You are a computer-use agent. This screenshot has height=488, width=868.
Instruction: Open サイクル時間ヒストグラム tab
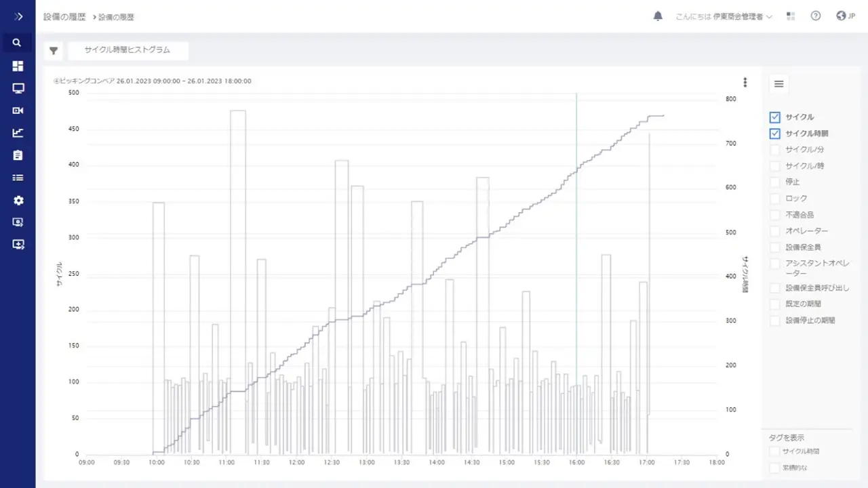[x=127, y=50]
